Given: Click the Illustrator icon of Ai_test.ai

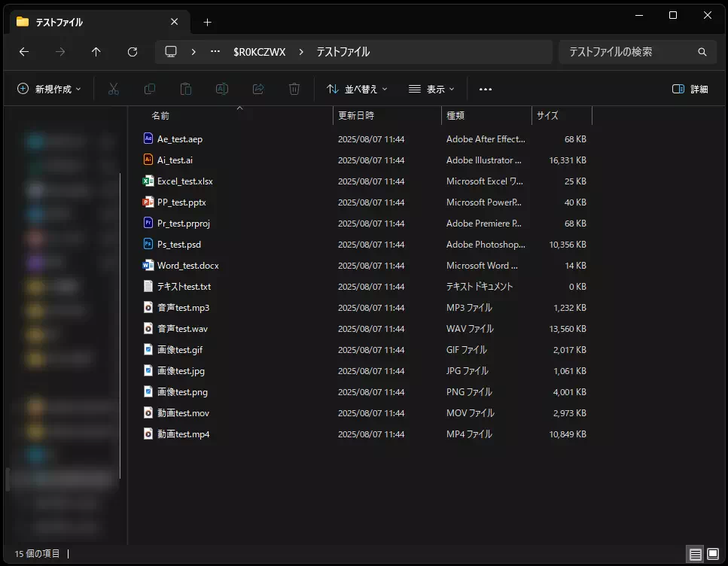Looking at the screenshot, I should tap(148, 160).
